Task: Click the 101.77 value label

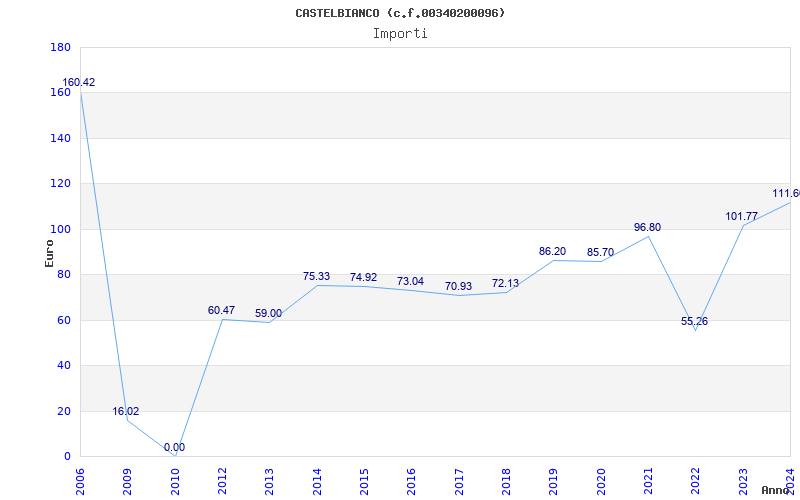Action: point(742,216)
